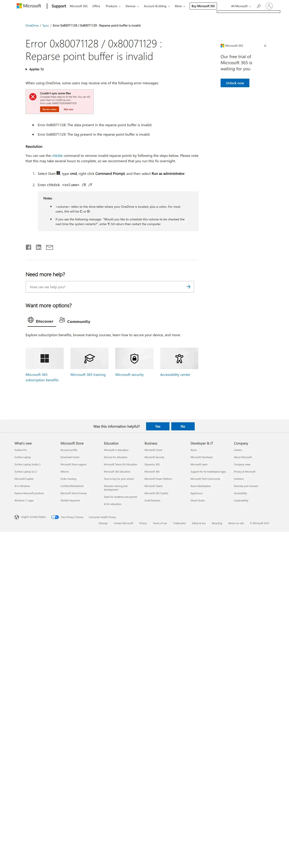The width and height of the screenshot is (289, 868).
Task: Open Microsoft 365 subscription benefits link
Action: click(42, 377)
